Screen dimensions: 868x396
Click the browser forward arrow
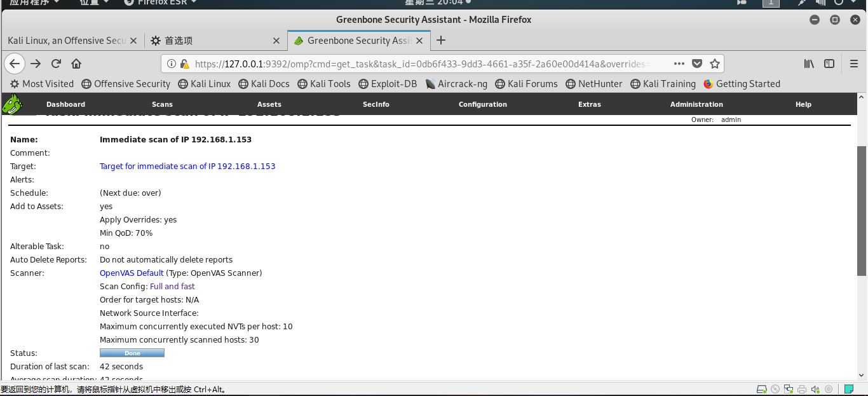pos(36,64)
